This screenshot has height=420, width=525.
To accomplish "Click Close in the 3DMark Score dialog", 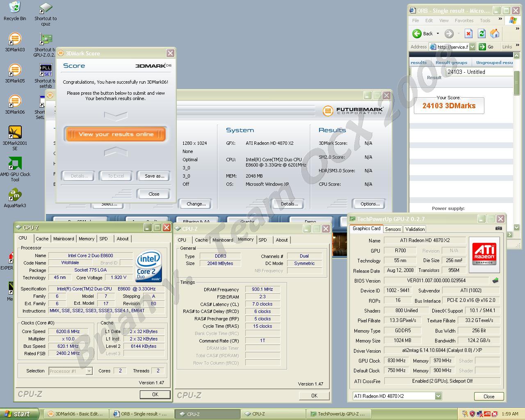I will click(154, 194).
